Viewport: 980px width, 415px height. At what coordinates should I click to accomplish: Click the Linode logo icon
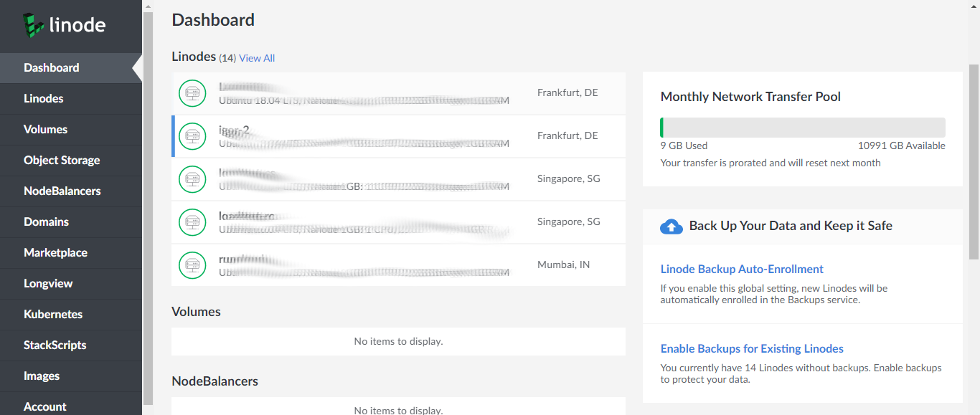pos(34,25)
